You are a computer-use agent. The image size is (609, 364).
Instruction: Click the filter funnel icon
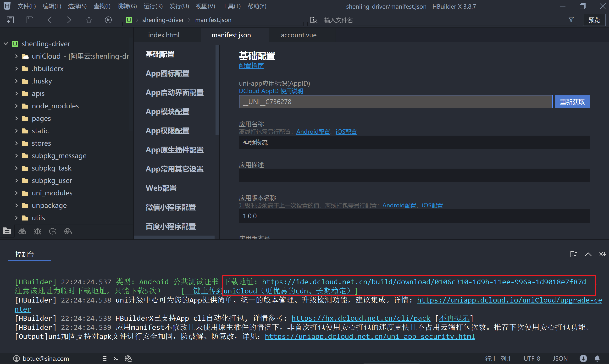(571, 20)
